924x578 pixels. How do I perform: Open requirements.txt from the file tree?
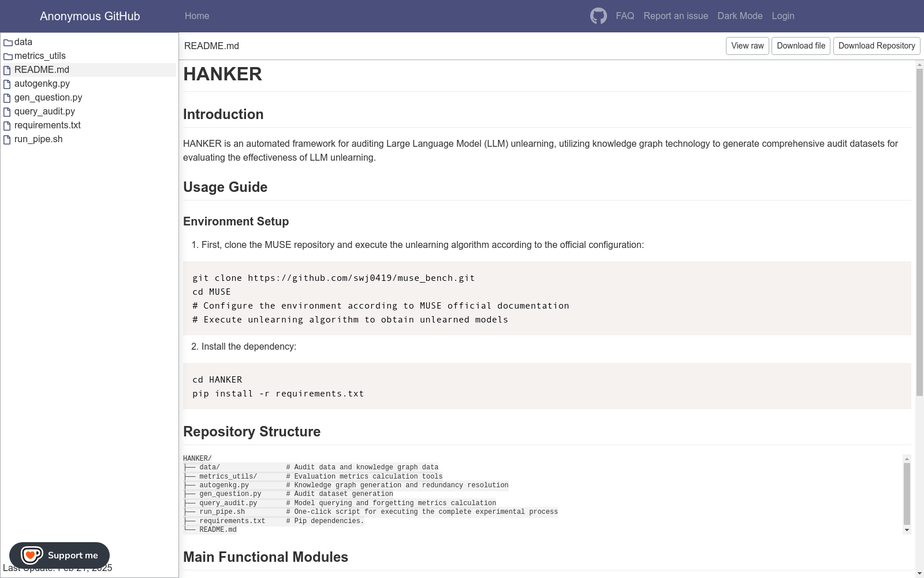tap(47, 125)
